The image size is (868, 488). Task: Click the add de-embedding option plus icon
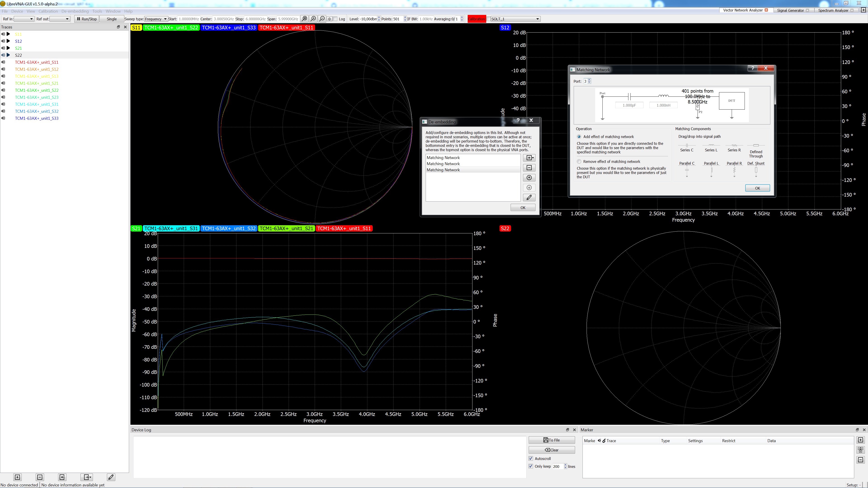(x=529, y=158)
